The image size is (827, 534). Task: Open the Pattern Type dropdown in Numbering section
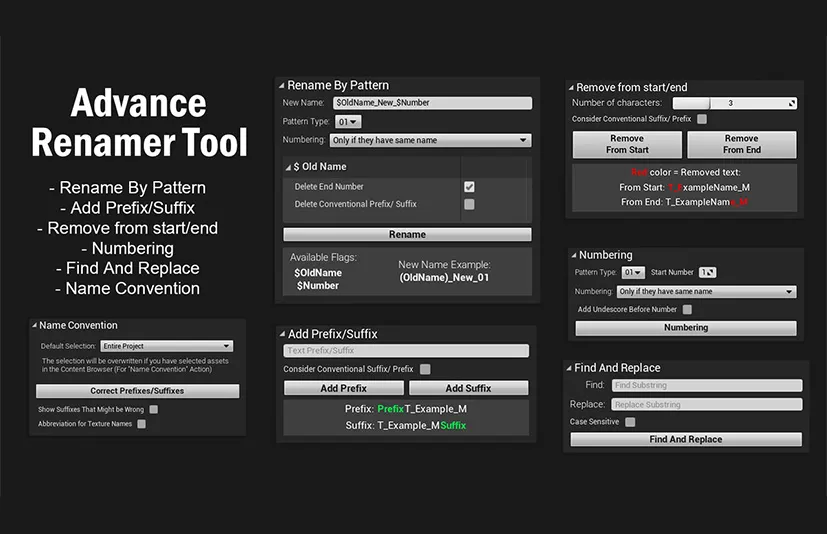633,273
